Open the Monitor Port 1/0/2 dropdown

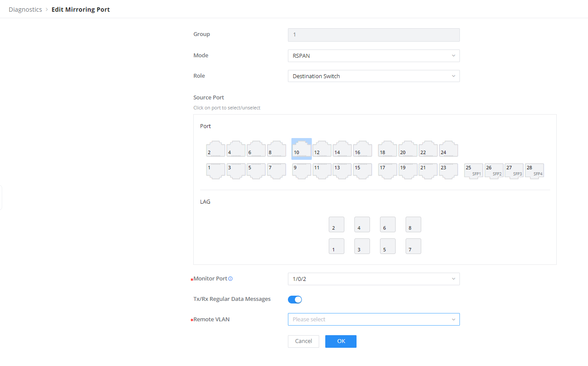point(373,279)
